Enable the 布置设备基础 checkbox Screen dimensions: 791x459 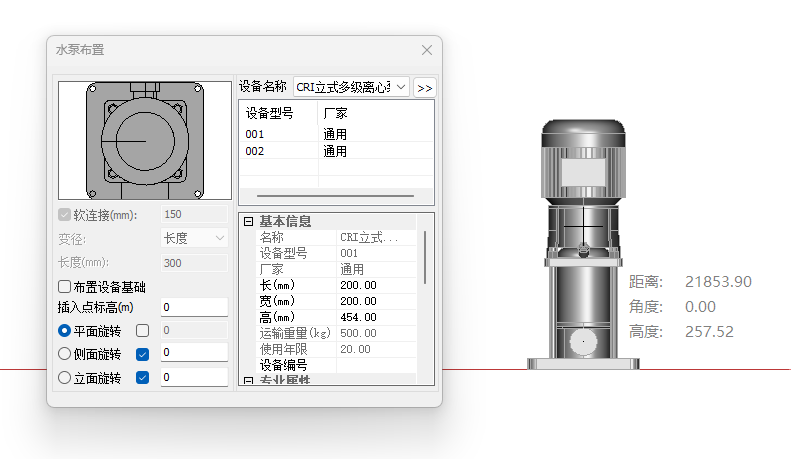point(64,286)
